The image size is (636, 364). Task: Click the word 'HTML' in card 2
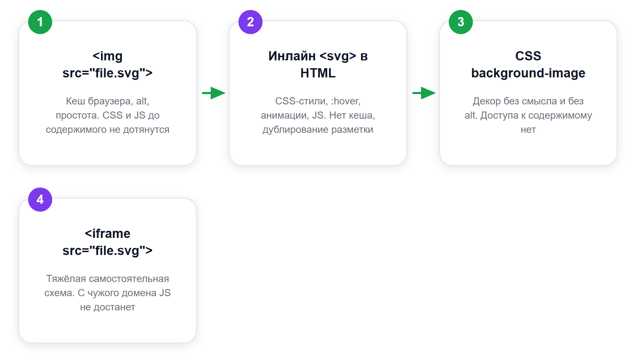318,73
